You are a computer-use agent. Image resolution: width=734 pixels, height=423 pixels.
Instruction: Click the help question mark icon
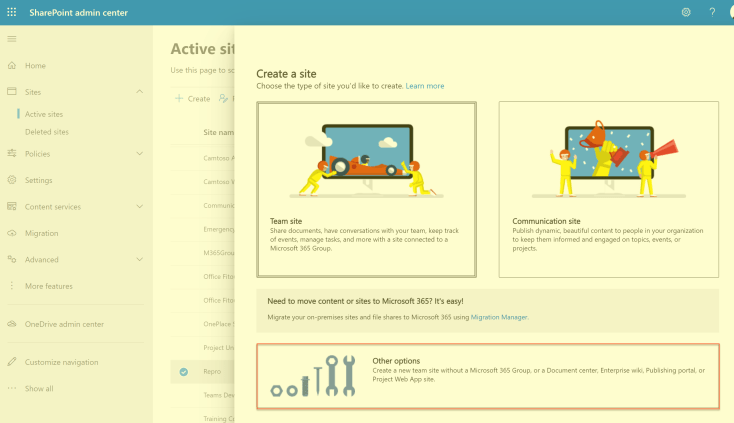712,12
